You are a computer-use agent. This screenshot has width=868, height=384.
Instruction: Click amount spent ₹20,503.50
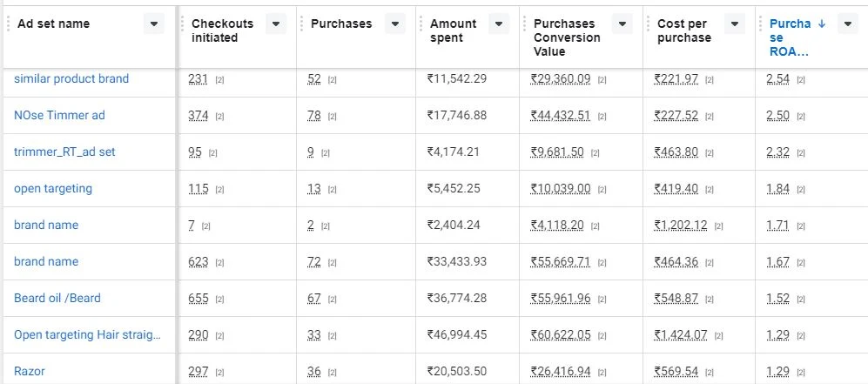pyautogui.click(x=457, y=371)
